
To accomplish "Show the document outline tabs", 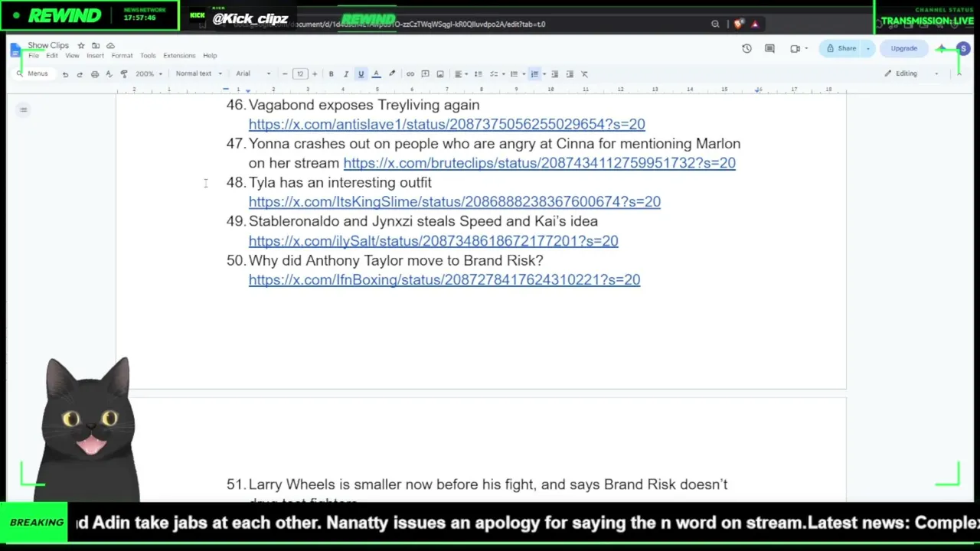I will tap(24, 110).
